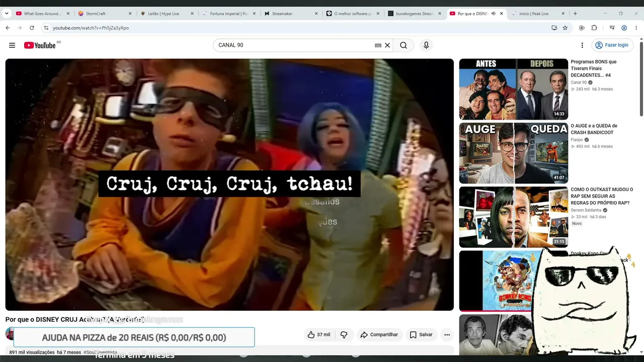The image size is (644, 362).
Task: Open Programas BONS que Tiveram Finais thumbnail
Action: tap(513, 89)
